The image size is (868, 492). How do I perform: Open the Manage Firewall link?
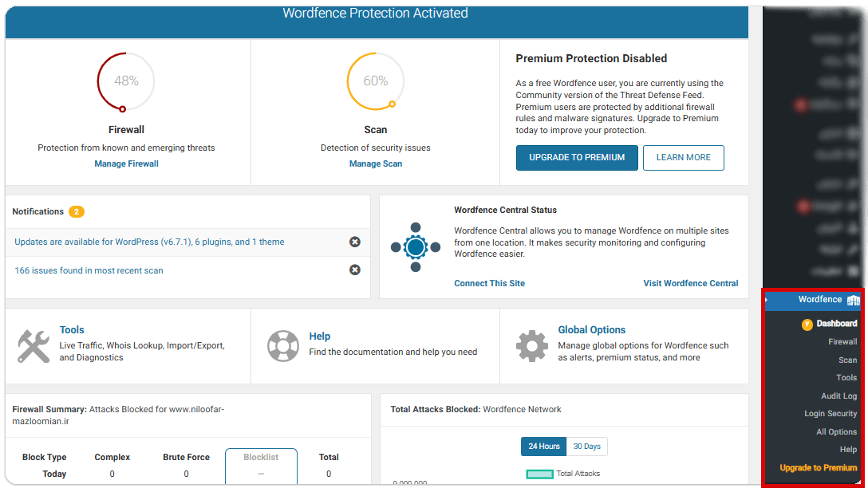[x=126, y=163]
